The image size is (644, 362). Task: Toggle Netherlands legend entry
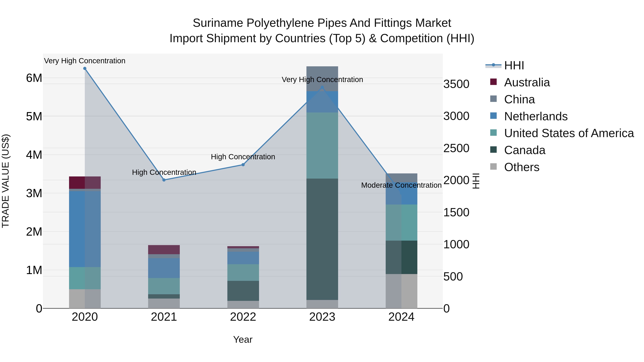[529, 116]
